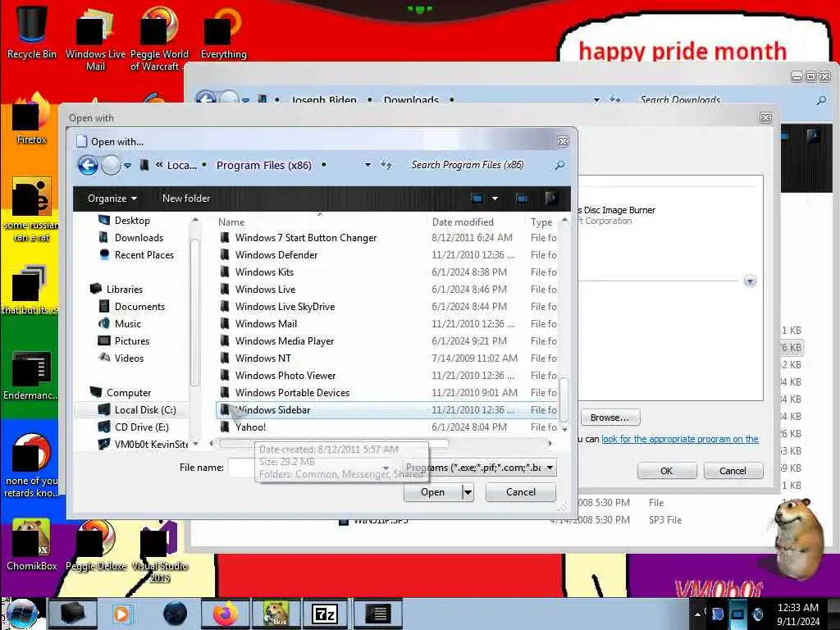Select VM0b0t KevinSite drive in navigation pane
The image size is (840, 630).
point(151,444)
